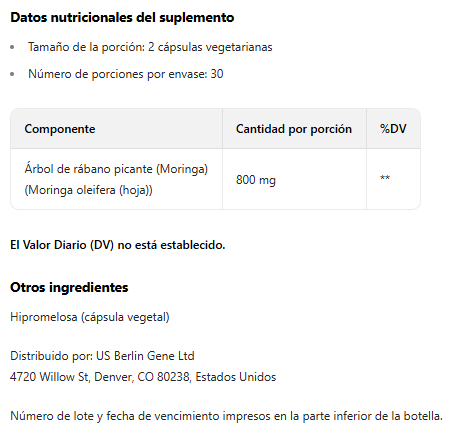Click '2 cápsulas vegetarianas' text

tap(210, 47)
